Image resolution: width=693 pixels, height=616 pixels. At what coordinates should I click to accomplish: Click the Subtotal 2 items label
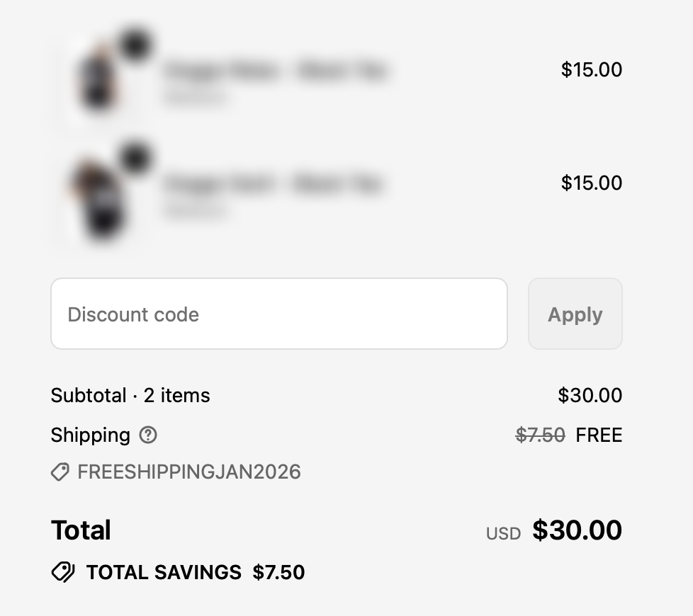tap(130, 395)
